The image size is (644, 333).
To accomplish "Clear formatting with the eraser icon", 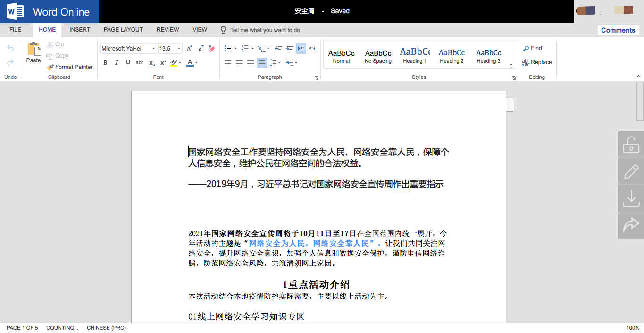I will [x=211, y=49].
